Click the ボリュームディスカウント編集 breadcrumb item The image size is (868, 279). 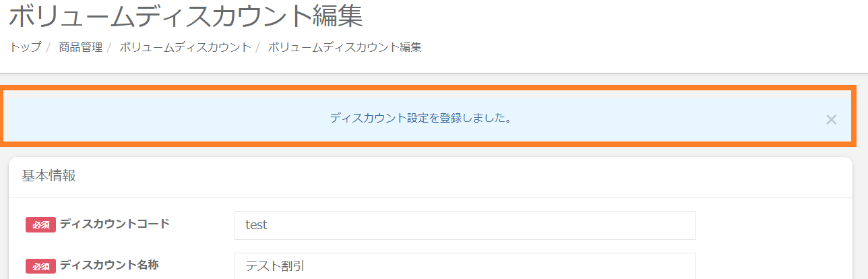[x=344, y=47]
